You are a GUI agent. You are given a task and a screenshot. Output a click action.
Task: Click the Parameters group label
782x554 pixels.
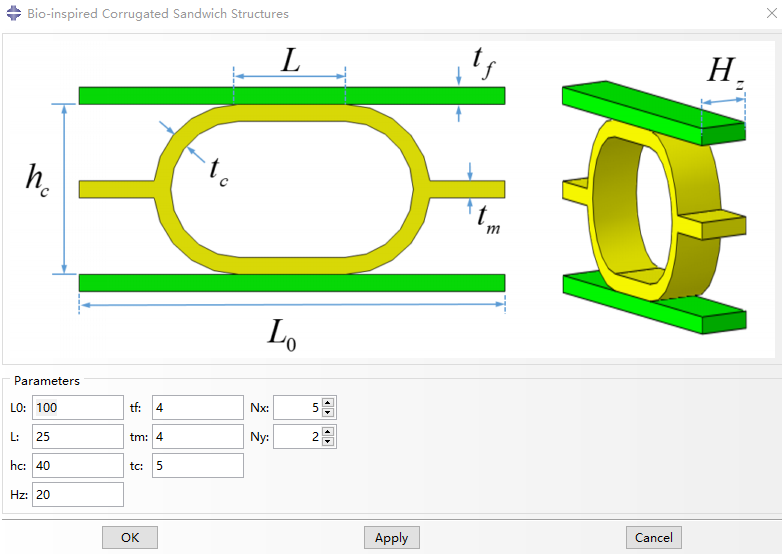click(47, 381)
